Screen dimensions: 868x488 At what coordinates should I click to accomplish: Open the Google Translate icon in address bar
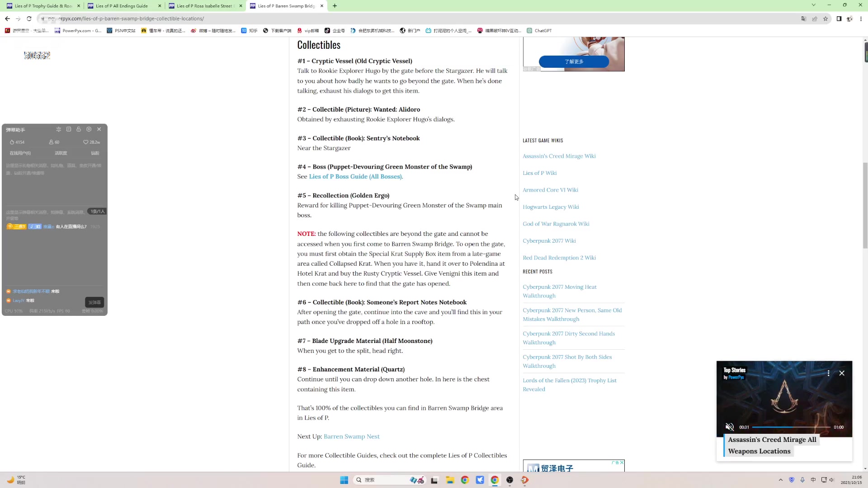803,19
